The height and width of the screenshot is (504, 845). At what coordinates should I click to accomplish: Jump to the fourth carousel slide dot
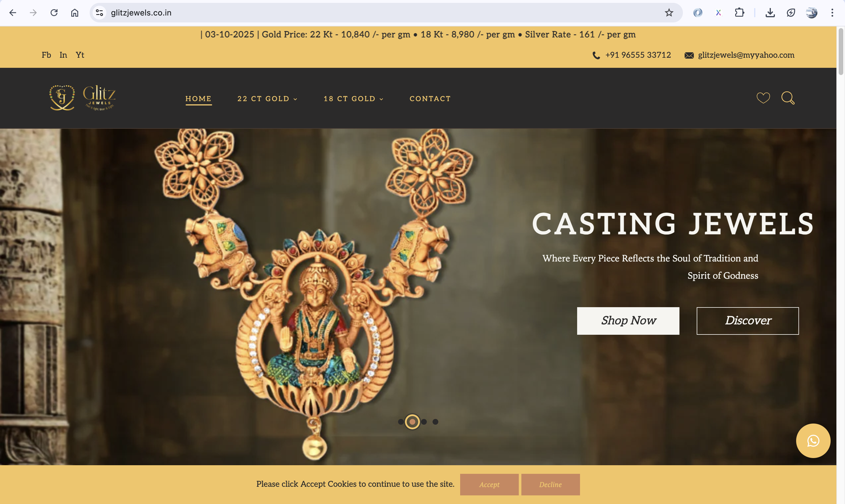click(435, 422)
